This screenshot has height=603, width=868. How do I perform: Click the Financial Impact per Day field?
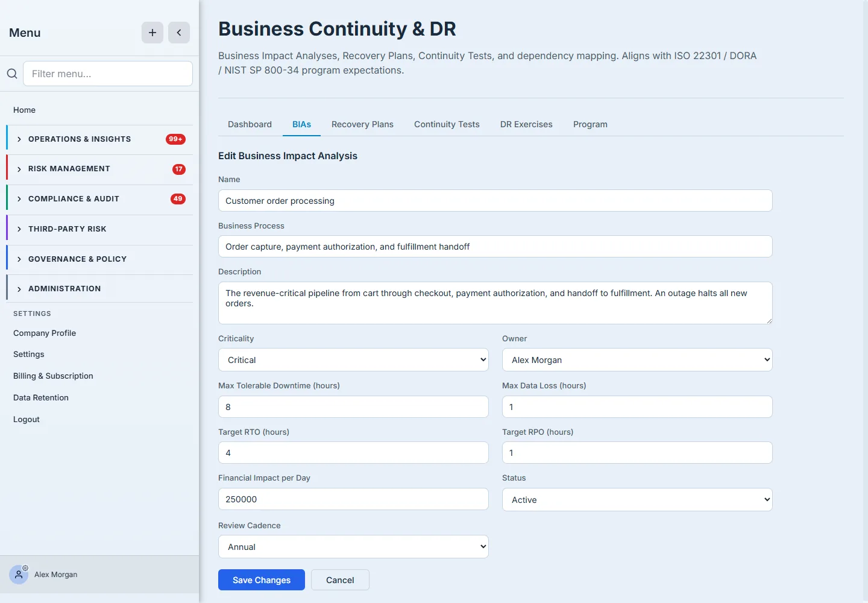353,499
